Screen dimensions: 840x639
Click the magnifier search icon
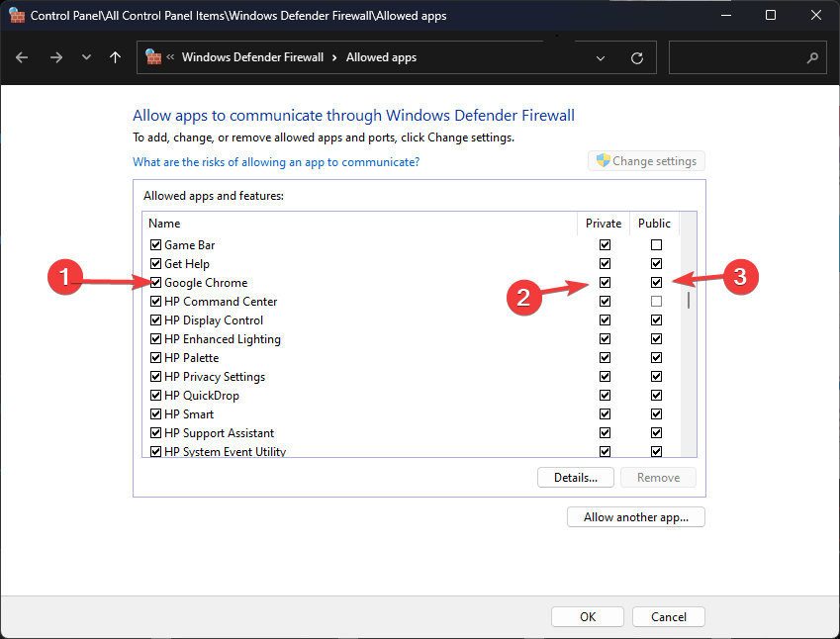812,57
